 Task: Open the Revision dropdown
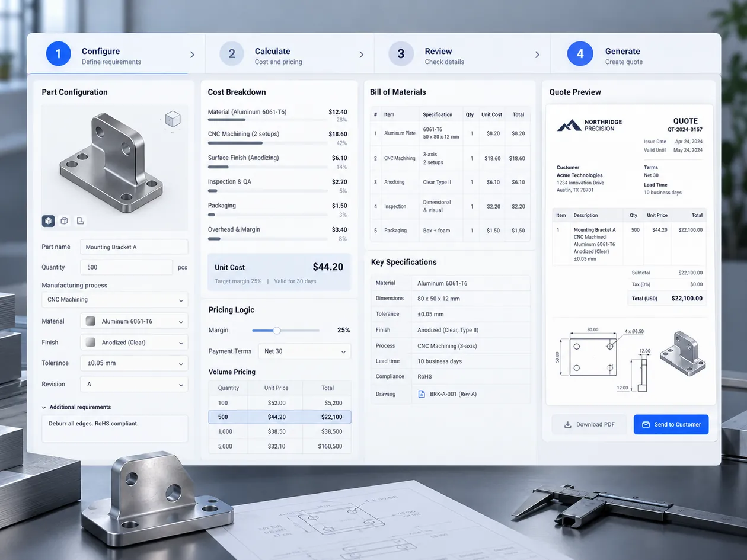pos(134,384)
